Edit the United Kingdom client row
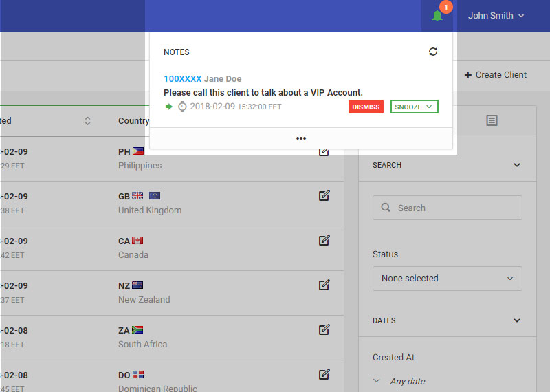This screenshot has height=392, width=550. (324, 195)
